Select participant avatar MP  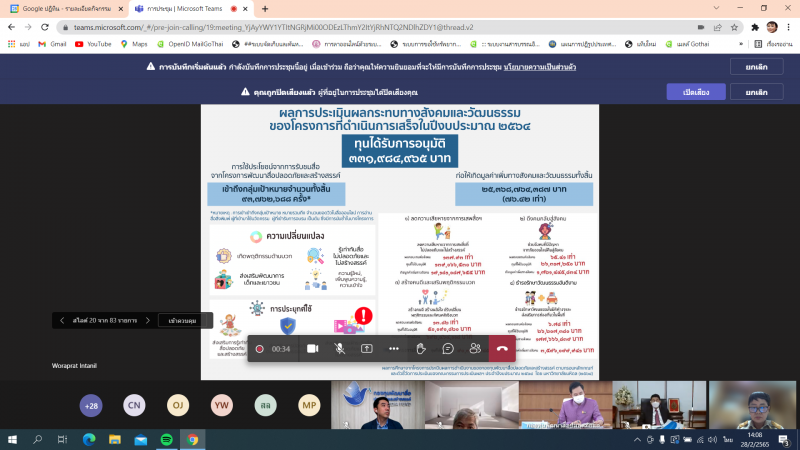309,406
